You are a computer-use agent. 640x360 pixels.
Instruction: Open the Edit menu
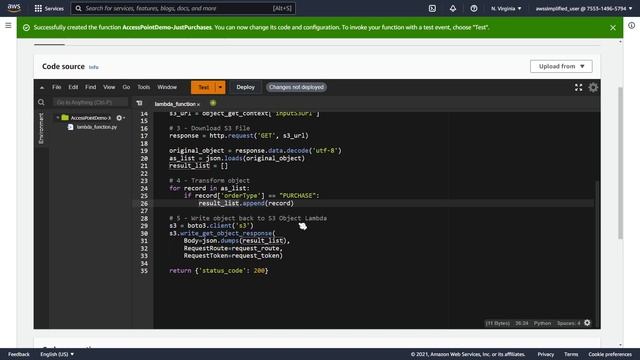pos(73,87)
